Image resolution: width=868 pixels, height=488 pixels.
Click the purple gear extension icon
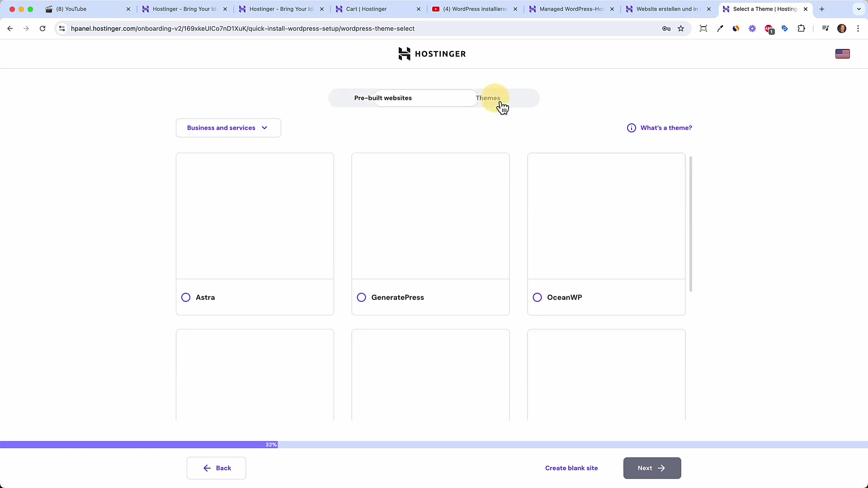coord(752,28)
